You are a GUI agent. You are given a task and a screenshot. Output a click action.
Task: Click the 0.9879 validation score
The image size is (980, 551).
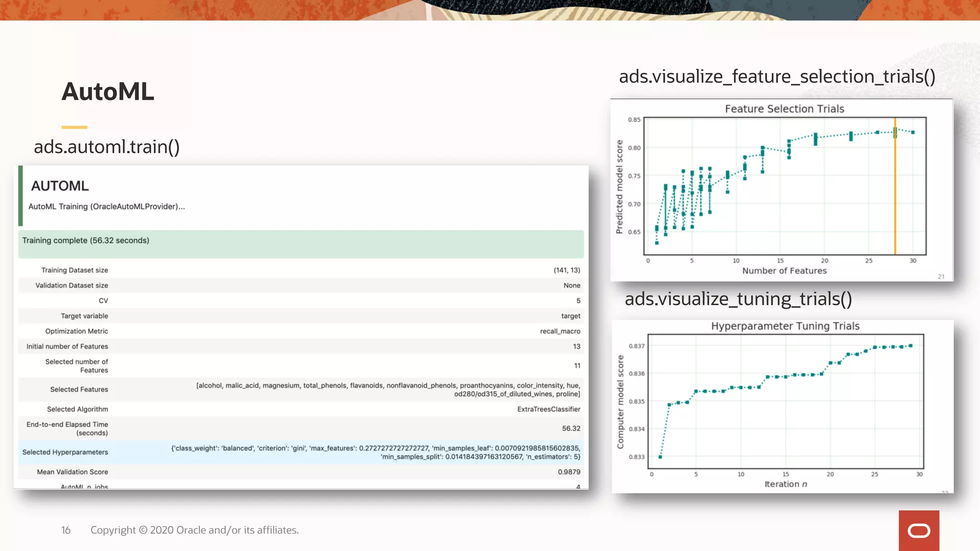(x=569, y=472)
